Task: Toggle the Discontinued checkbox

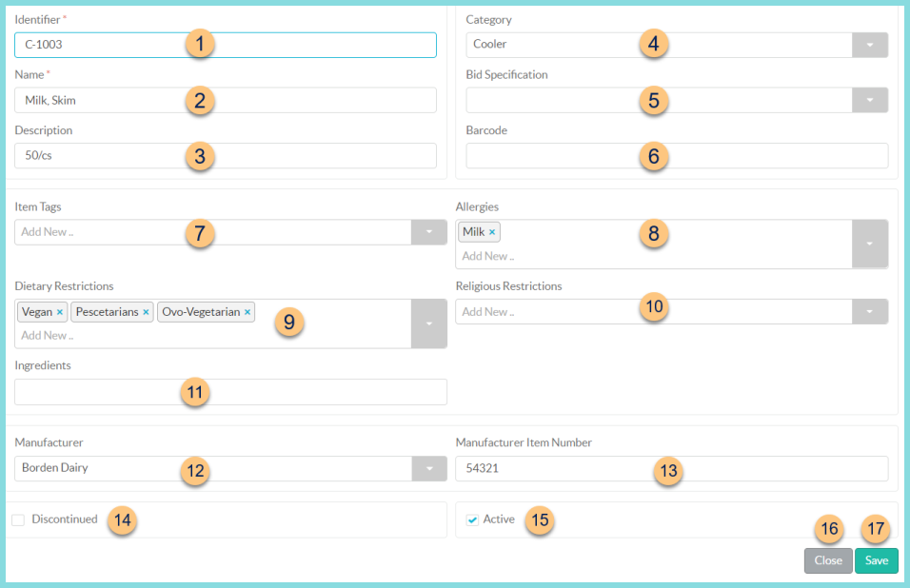Action: click(18, 519)
